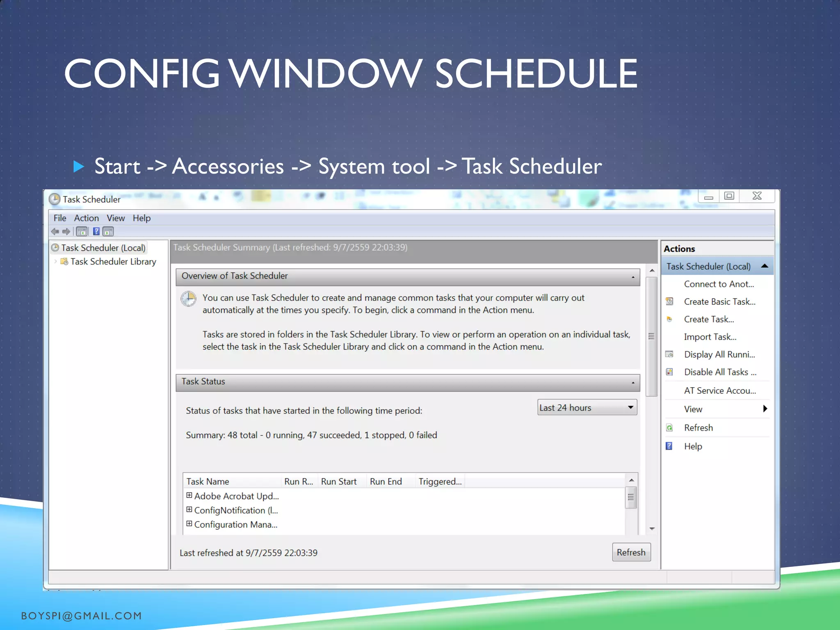Screen dimensions: 840x630
Task: Click the summary pane scrollbar thumb
Action: click(x=651, y=336)
